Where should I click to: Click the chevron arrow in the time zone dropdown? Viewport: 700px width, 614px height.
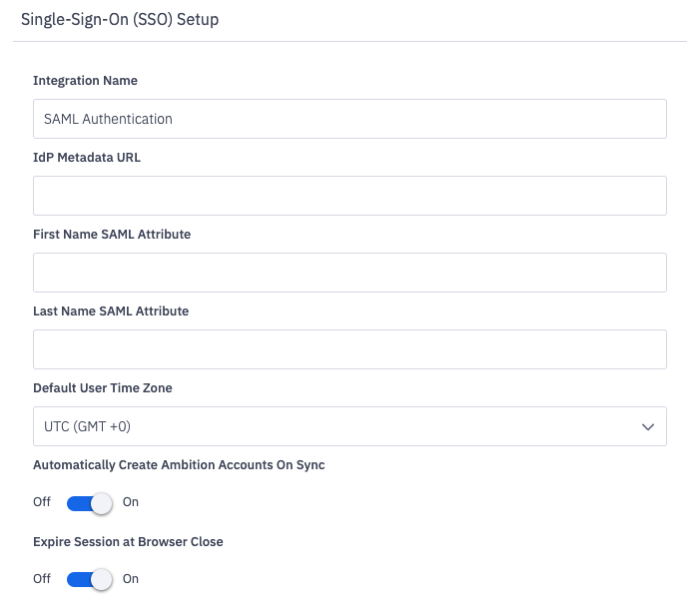click(x=648, y=427)
